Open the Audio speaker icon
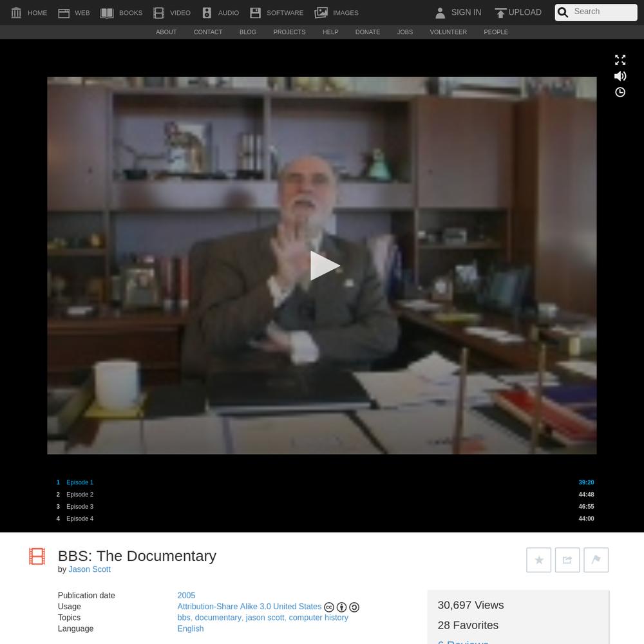 click(x=207, y=13)
